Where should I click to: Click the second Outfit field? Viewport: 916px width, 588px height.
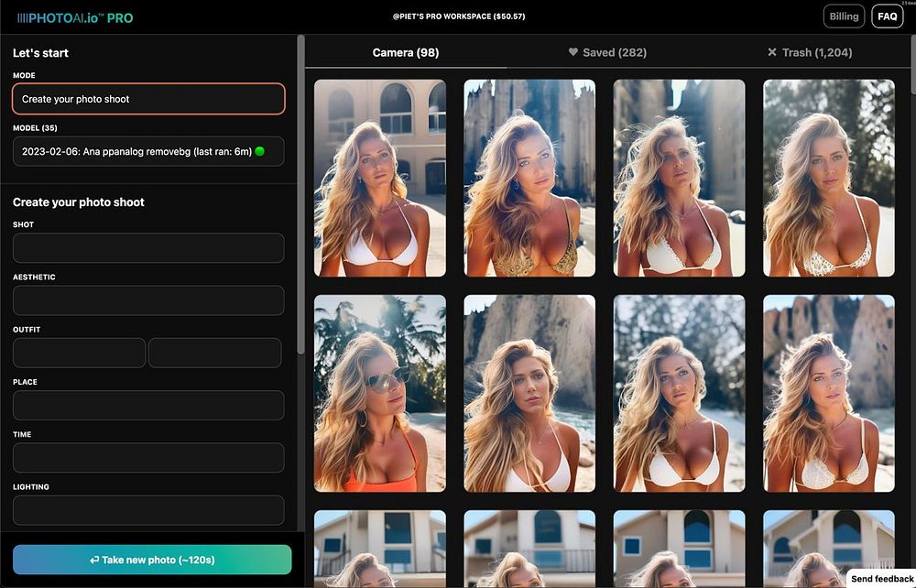215,353
